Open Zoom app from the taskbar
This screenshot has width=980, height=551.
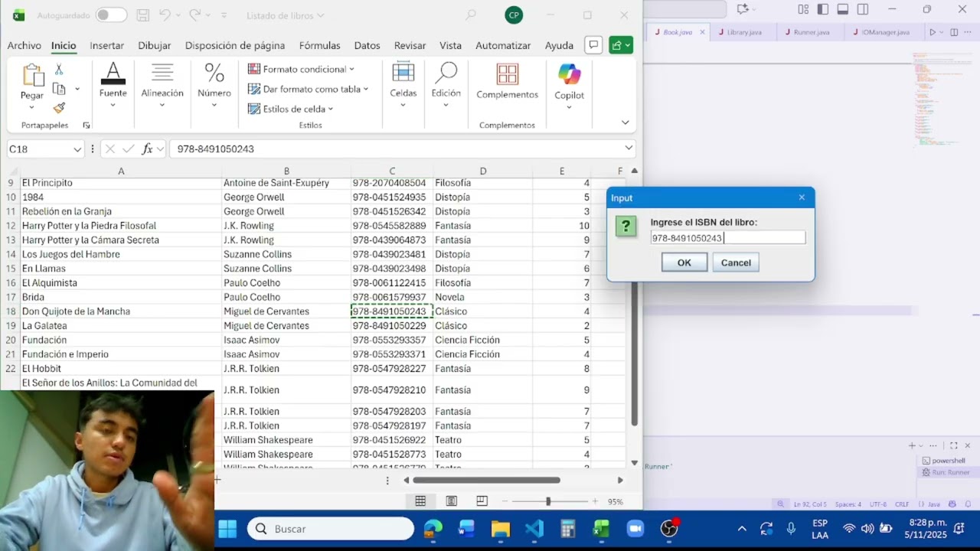click(x=635, y=529)
